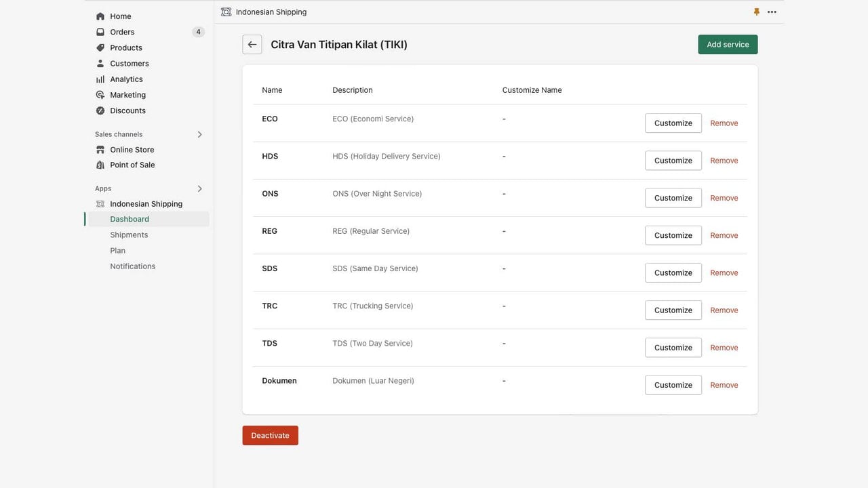Viewport: 868px width, 488px height.
Task: Click the Indonesian Shipping app icon in sidebar
Action: click(100, 204)
